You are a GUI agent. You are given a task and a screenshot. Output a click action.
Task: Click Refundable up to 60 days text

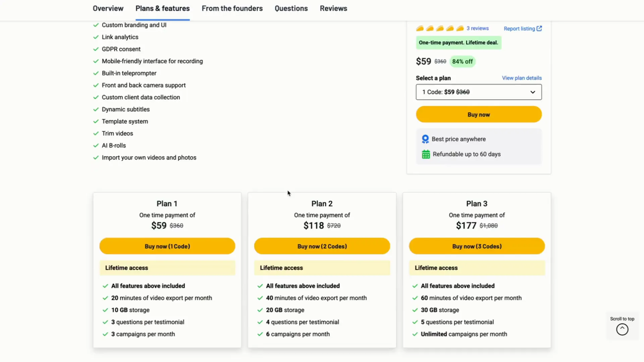click(467, 154)
